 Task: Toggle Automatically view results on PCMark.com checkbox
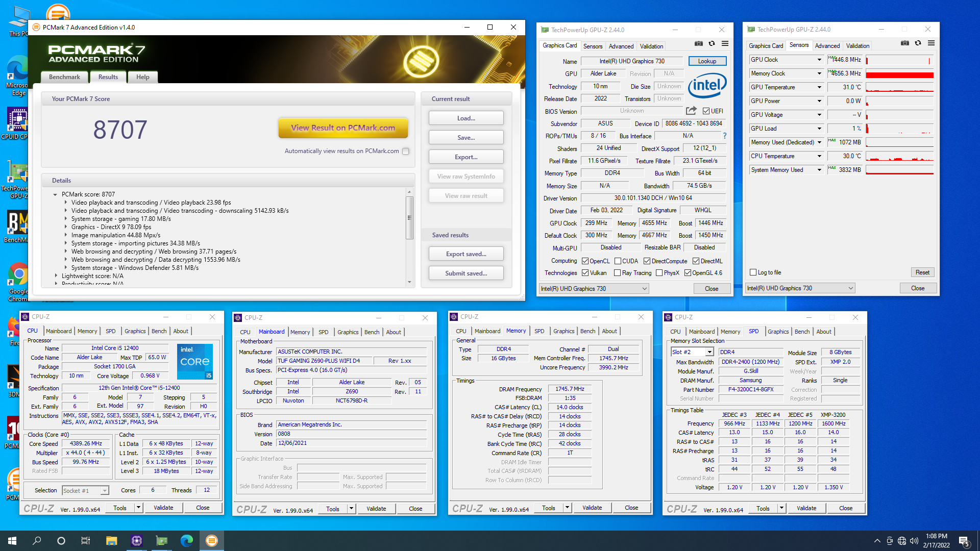(406, 151)
